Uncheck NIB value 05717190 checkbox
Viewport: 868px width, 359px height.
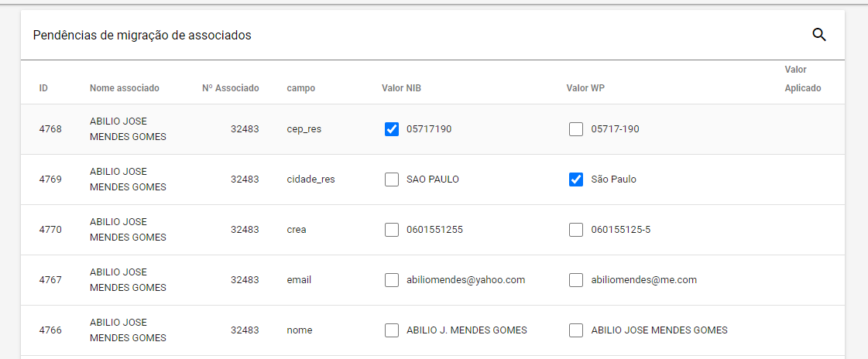(x=391, y=129)
